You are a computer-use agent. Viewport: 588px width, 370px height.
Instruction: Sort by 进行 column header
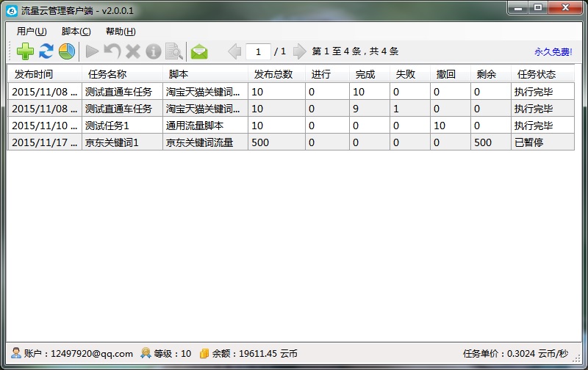[327, 74]
